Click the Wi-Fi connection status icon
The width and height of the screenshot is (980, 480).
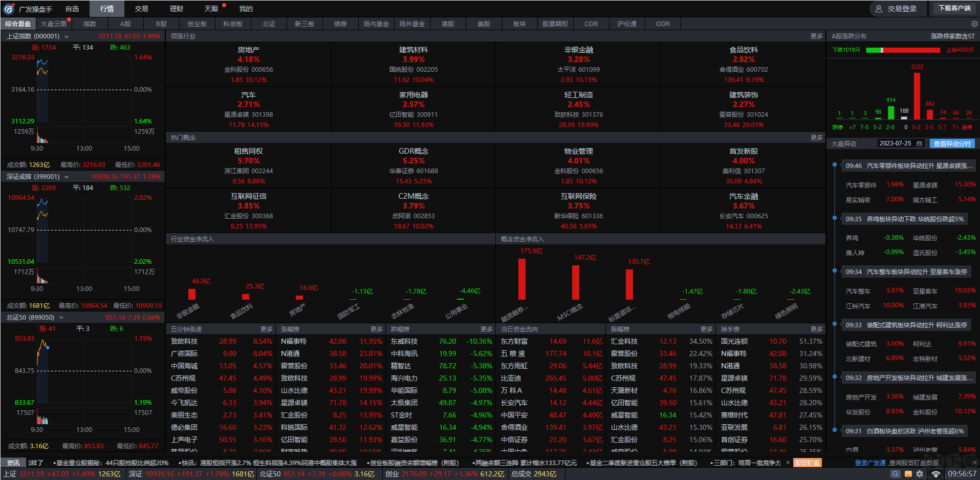pyautogui.click(x=936, y=474)
